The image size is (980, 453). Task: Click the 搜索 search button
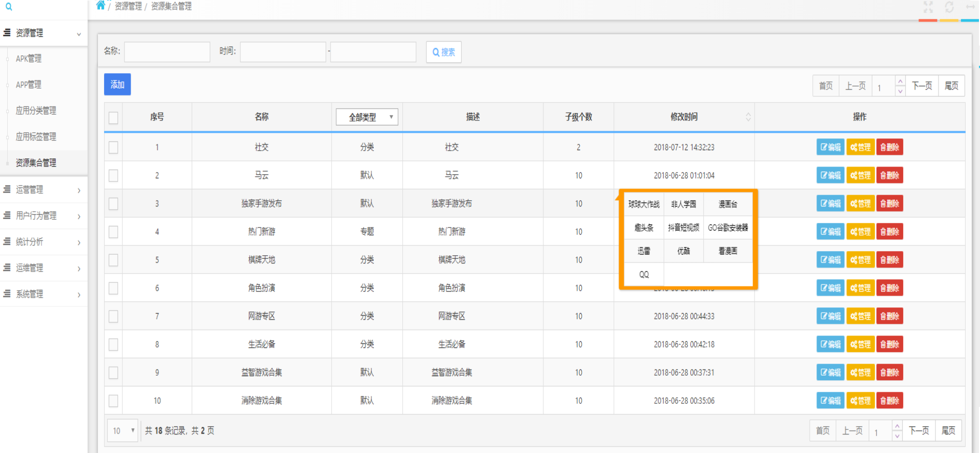coord(443,52)
